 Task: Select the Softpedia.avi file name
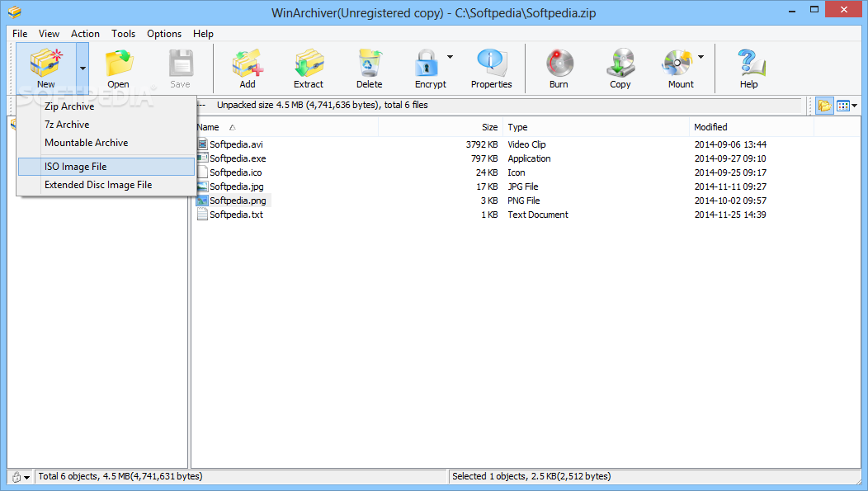(236, 144)
